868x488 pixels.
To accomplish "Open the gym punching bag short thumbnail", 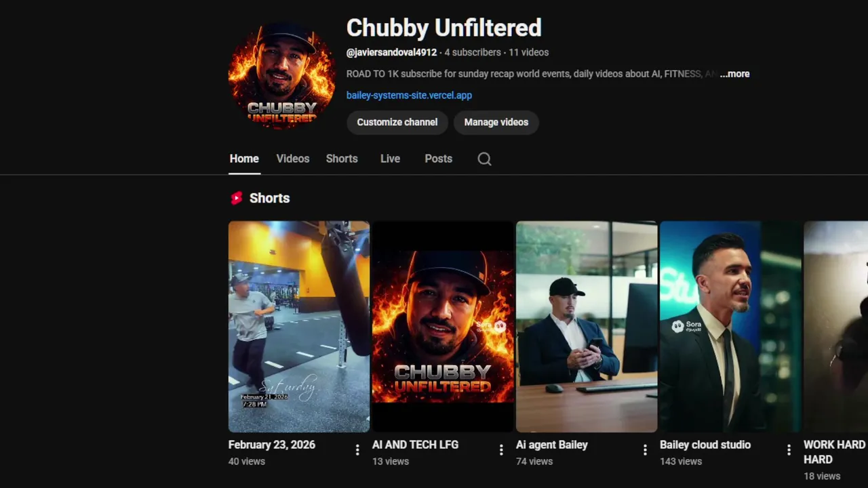I will coord(299,327).
